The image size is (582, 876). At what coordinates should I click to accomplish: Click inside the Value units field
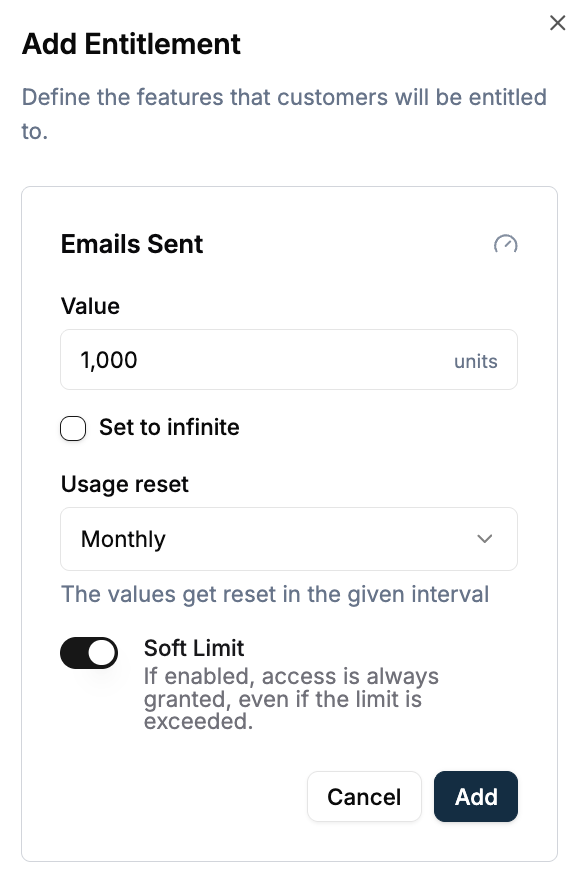pyautogui.click(x=250, y=359)
